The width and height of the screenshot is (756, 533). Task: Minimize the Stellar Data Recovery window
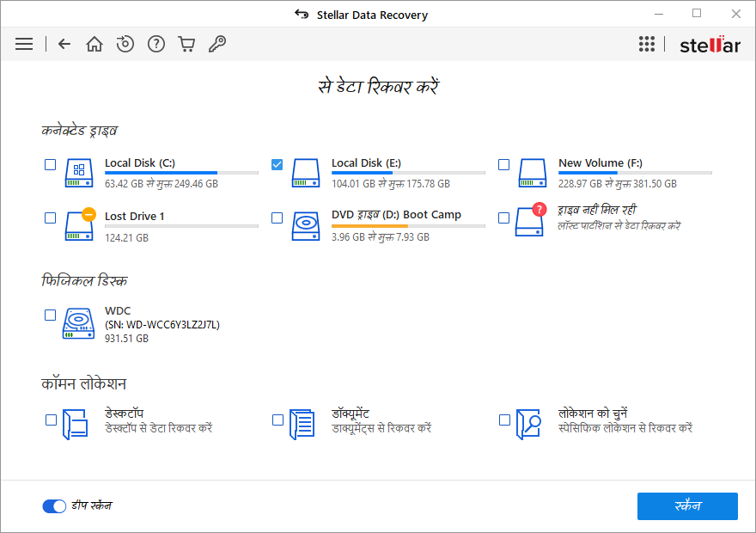(x=659, y=14)
